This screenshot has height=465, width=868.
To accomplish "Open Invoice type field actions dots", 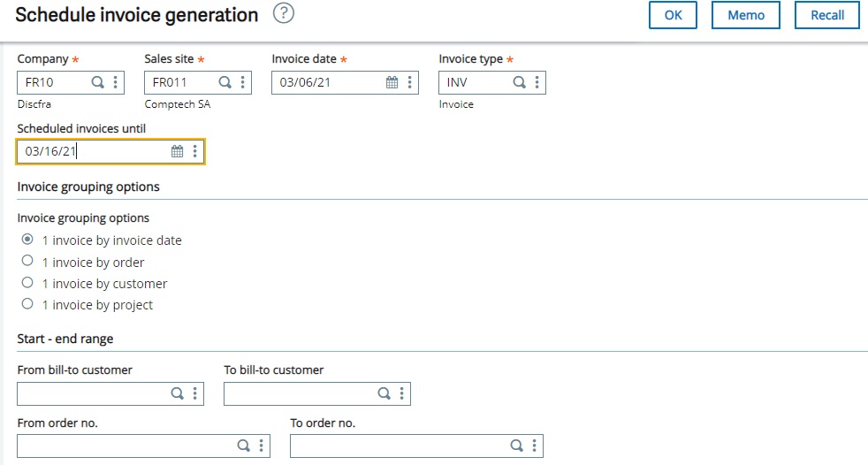I will pyautogui.click(x=537, y=82).
